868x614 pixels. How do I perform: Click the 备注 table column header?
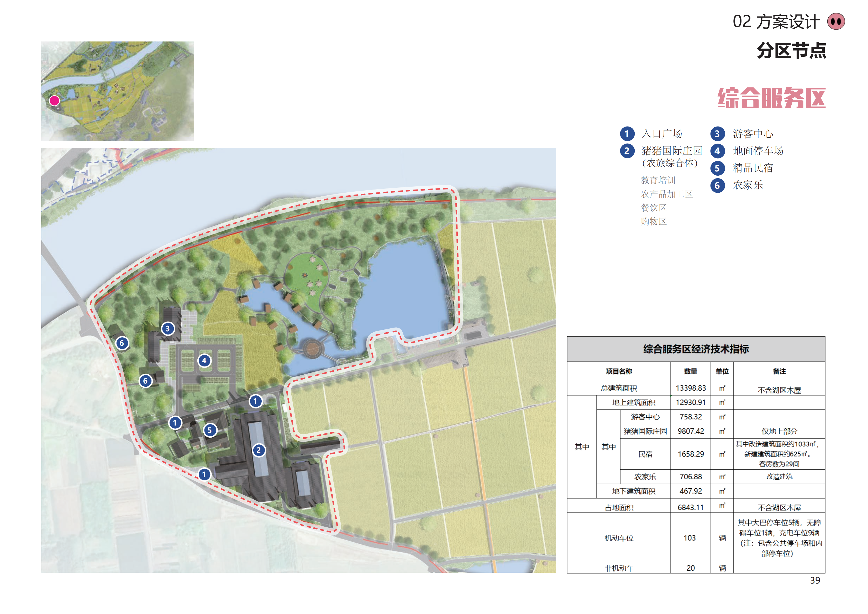pyautogui.click(x=779, y=371)
